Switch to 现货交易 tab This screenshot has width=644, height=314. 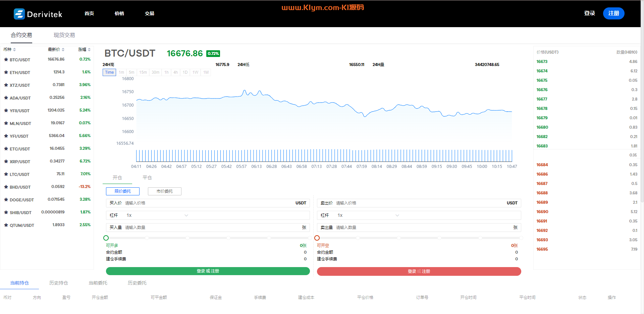[x=64, y=35]
